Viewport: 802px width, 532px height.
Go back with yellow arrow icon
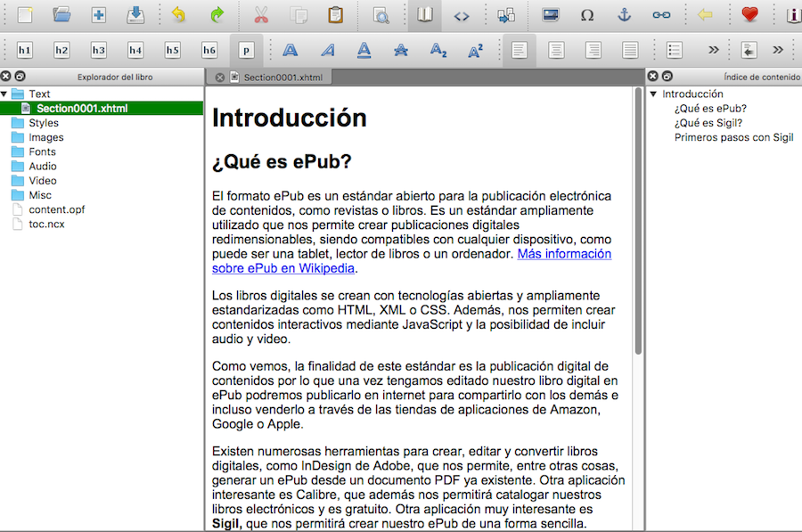coord(705,14)
